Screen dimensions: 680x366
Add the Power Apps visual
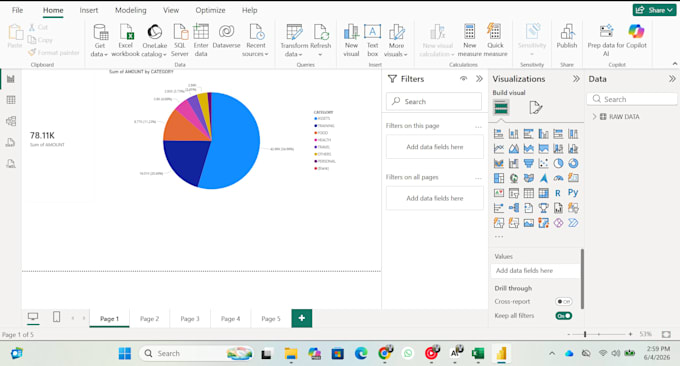[x=558, y=223]
